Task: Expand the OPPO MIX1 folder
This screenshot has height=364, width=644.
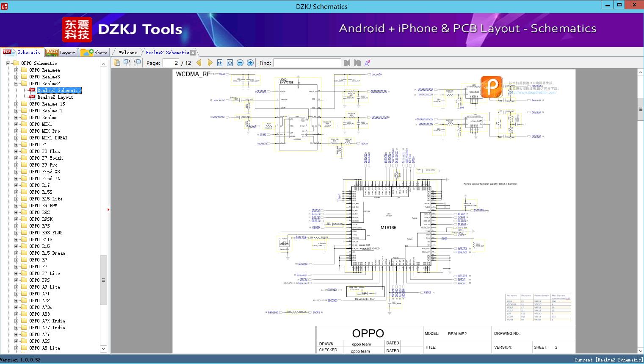Action: tap(16, 124)
